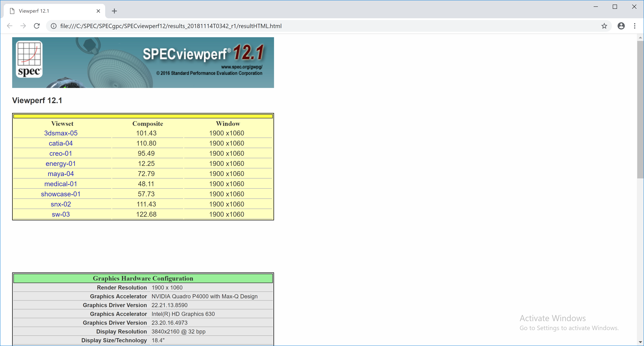This screenshot has width=644, height=346.
Task: Open the catia-04 viewset link
Action: [61, 143]
